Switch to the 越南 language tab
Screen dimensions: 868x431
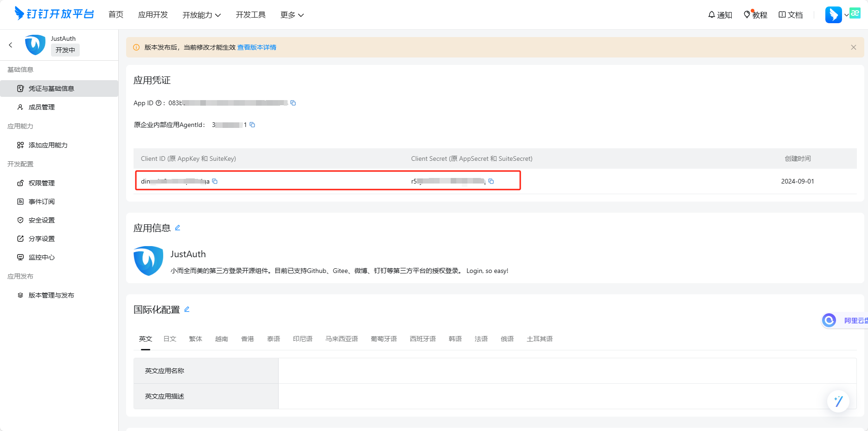tap(222, 339)
